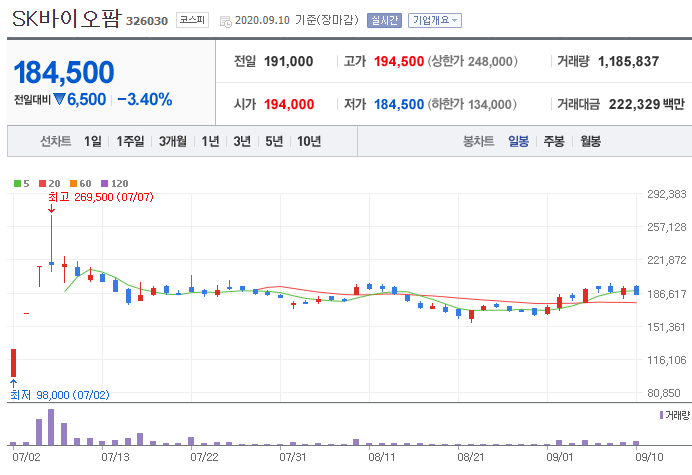Click the blue down-triangle change icon
The image size is (692, 475).
(59, 99)
